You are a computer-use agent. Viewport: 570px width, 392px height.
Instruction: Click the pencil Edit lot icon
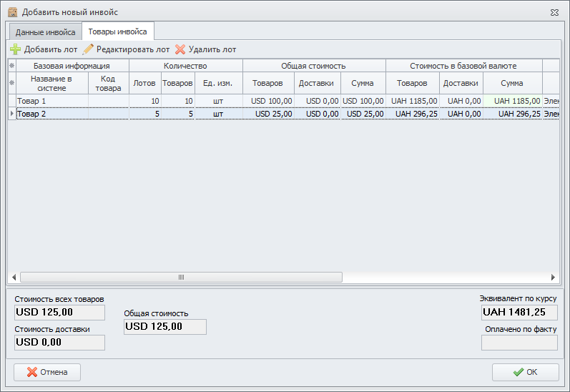pos(89,49)
